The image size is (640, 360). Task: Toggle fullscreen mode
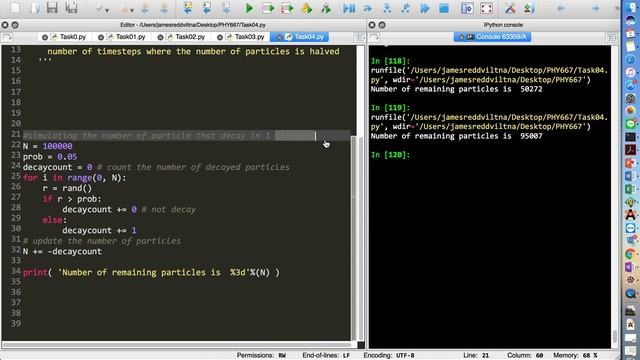(487, 8)
